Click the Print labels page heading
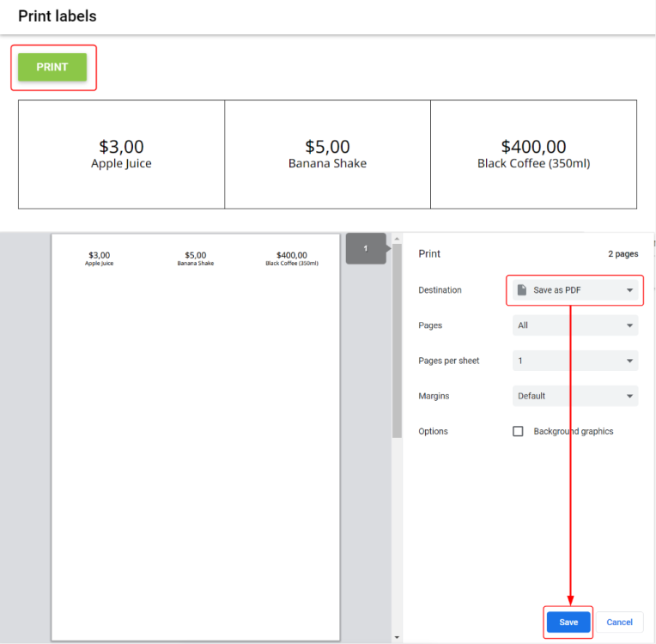 (58, 16)
